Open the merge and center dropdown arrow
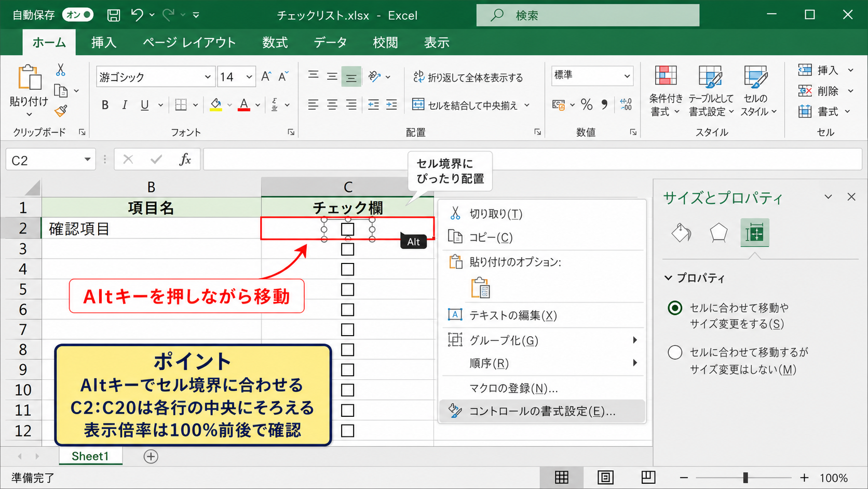868x489 pixels. [527, 105]
